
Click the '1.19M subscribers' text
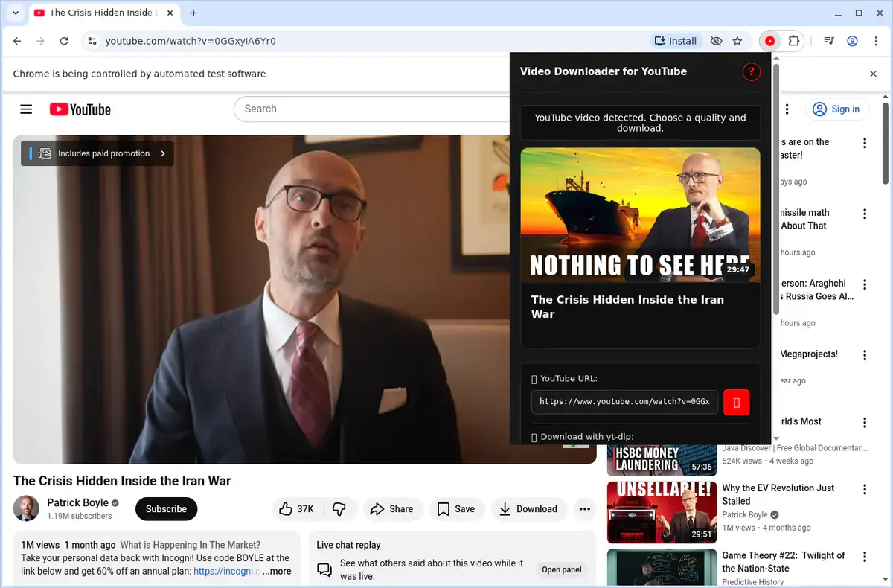click(80, 516)
